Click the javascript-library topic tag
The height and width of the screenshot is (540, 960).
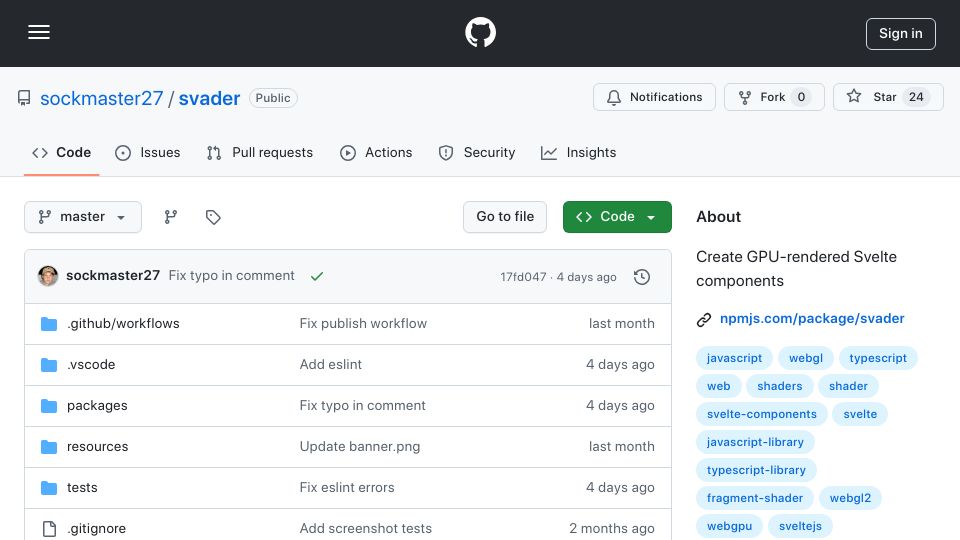(x=755, y=442)
